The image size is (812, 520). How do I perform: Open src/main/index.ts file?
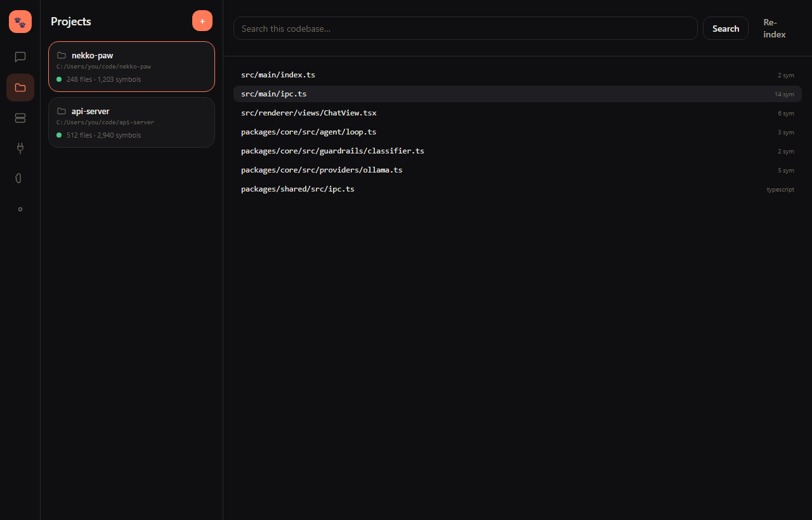pos(518,75)
